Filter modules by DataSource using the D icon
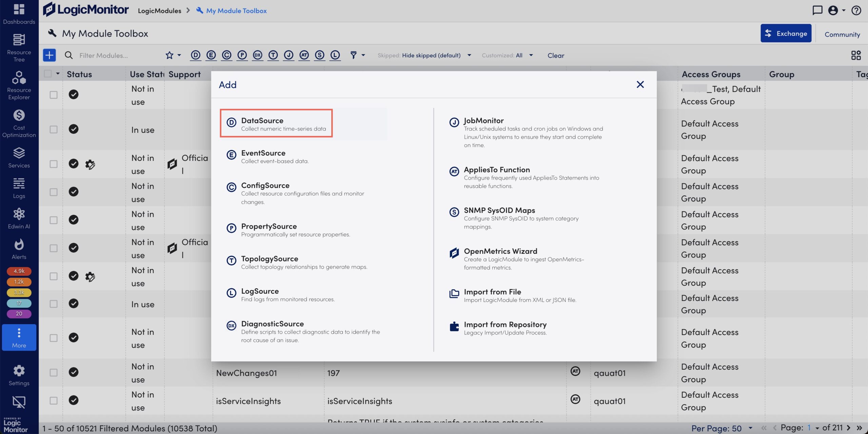This screenshot has height=434, width=868. [196, 55]
